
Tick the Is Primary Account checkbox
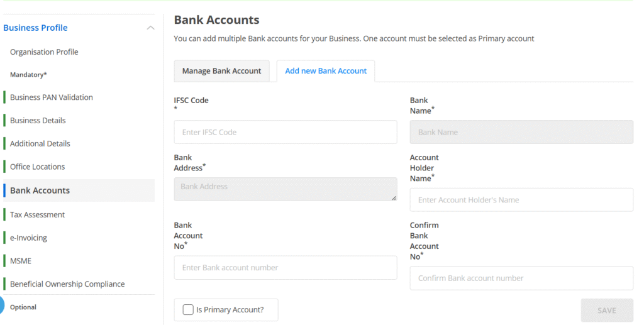coord(188,309)
